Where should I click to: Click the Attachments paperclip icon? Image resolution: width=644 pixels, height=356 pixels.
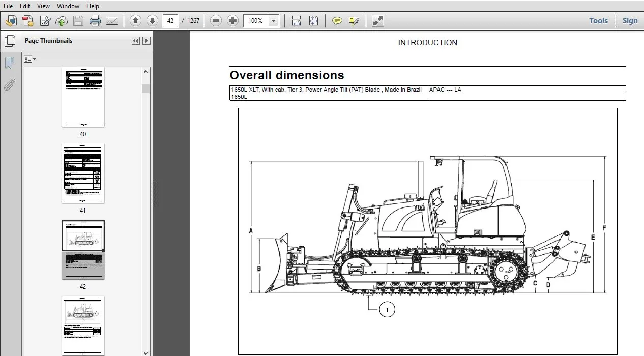9,84
